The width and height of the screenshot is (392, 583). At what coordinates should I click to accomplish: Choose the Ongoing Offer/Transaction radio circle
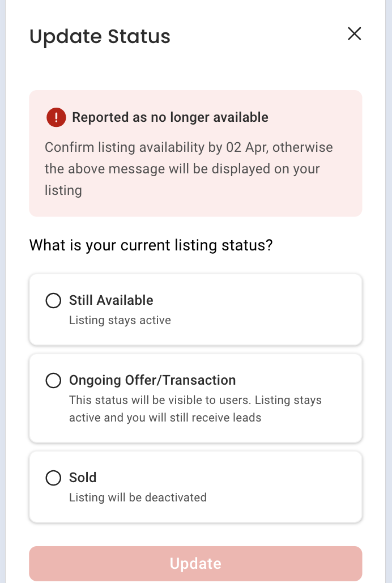53,380
